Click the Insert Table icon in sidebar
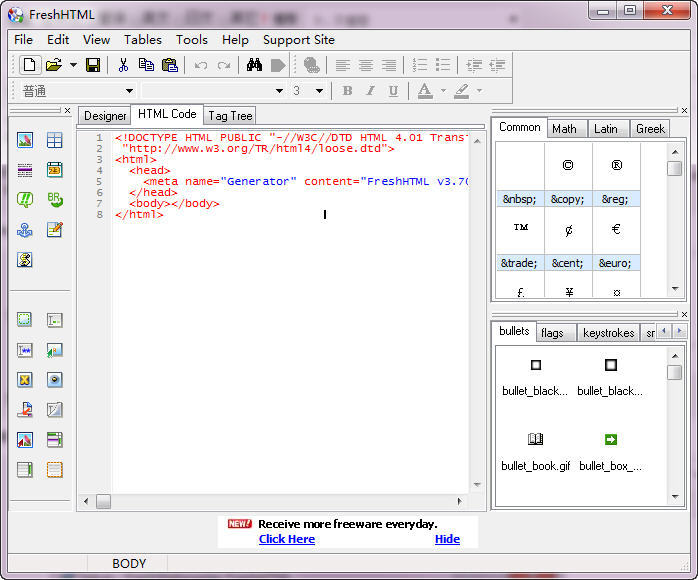 54,140
